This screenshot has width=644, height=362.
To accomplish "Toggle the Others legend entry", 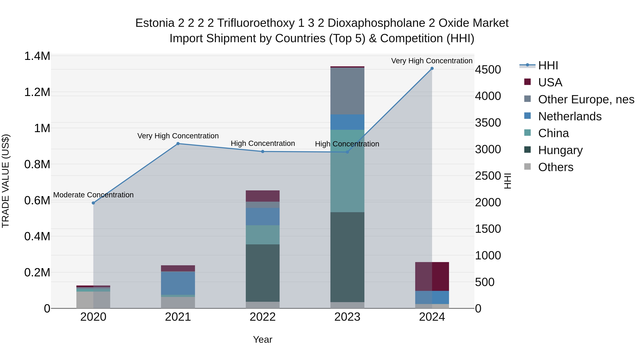I will (549, 167).
